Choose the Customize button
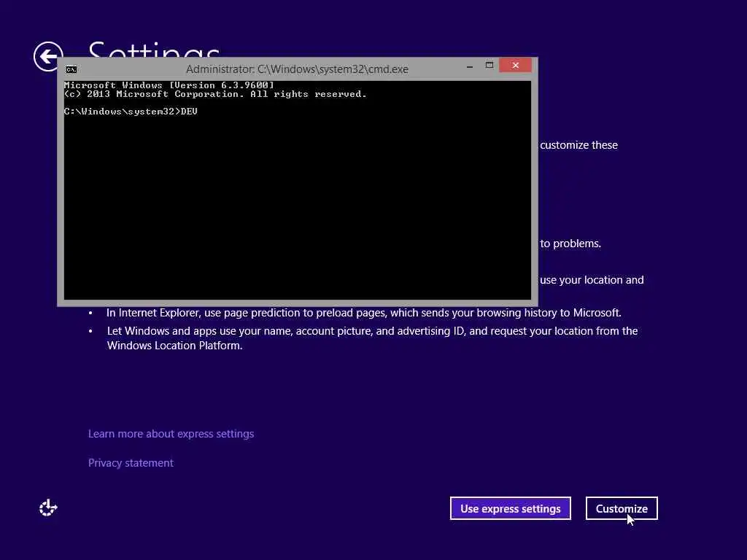This screenshot has height=560, width=747. point(622,508)
